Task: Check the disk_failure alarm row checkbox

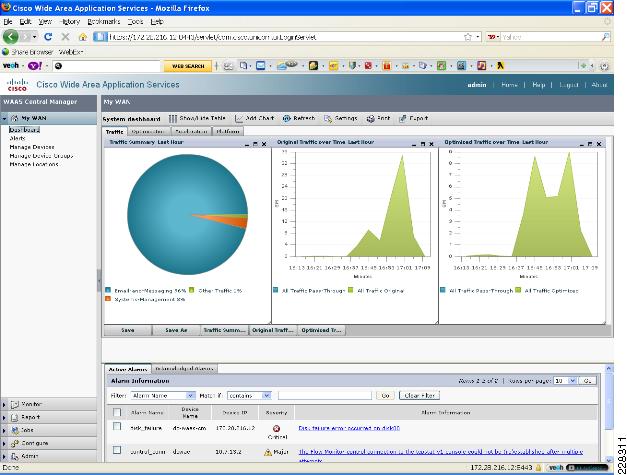Action: 117,427
